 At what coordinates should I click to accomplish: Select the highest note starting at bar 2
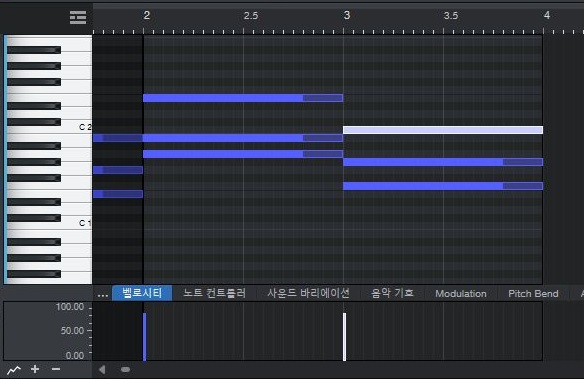[x=243, y=98]
